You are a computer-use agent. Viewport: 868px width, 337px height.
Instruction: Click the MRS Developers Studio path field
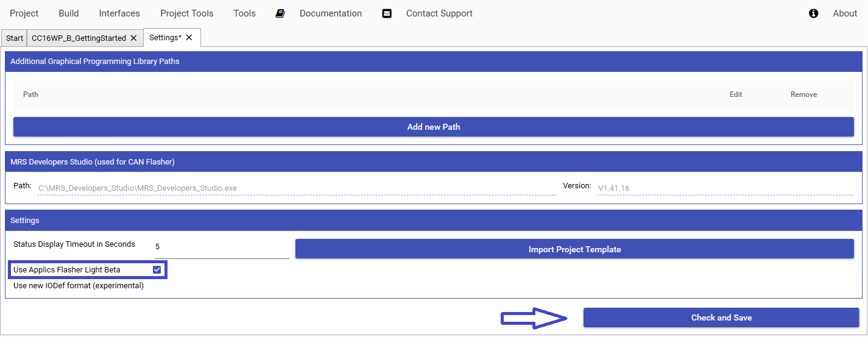point(296,188)
